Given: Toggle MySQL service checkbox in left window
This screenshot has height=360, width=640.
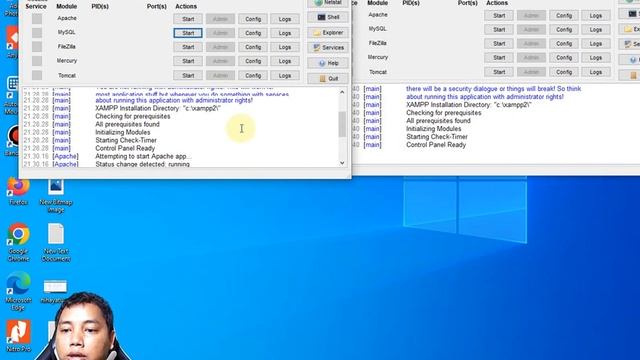Looking at the screenshot, I should 37,33.
